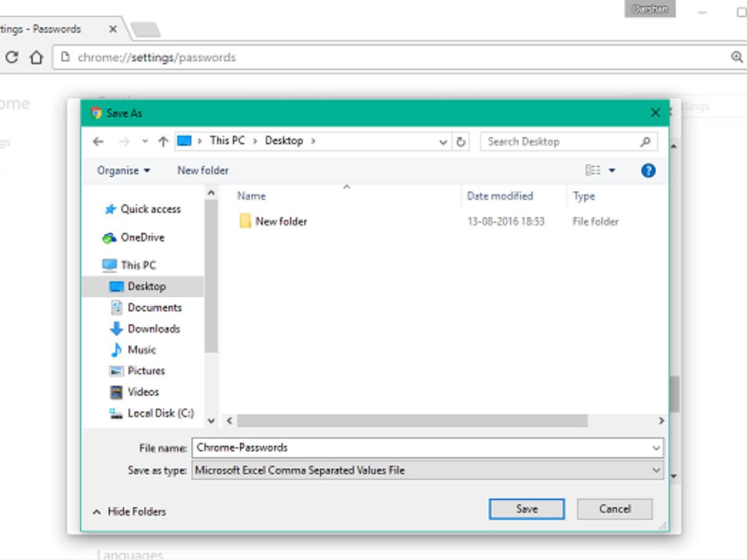Open the help icon
The width and height of the screenshot is (747, 560).
(648, 170)
